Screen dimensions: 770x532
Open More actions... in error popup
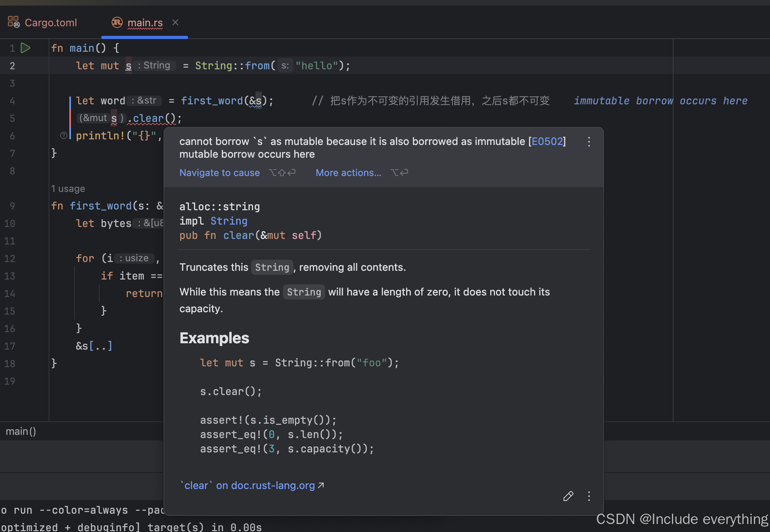coord(348,173)
